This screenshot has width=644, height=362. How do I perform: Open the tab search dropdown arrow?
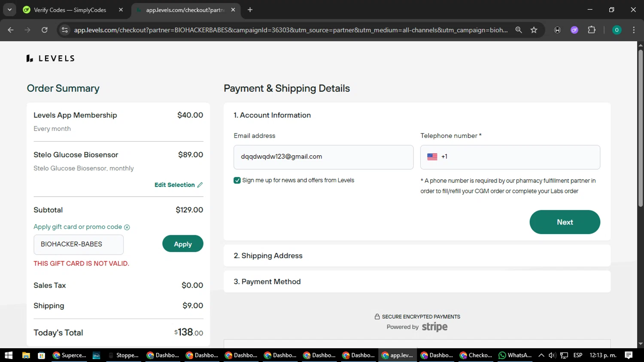click(x=9, y=9)
